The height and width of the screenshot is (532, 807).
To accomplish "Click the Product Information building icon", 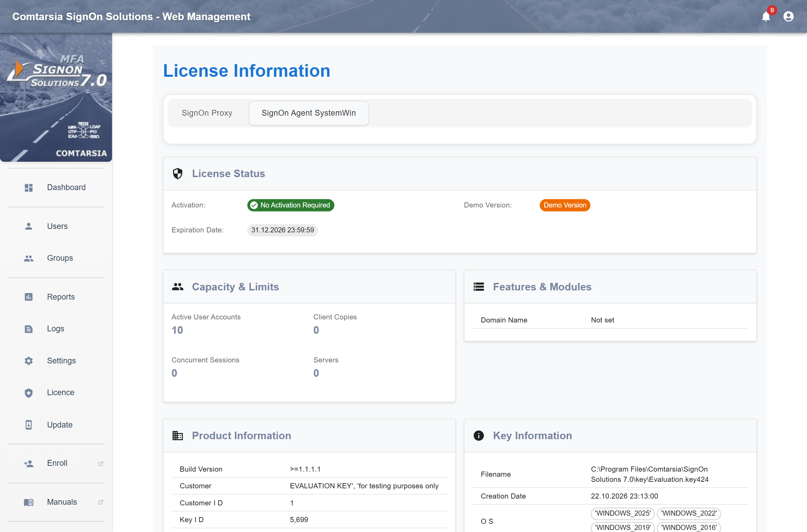I will 178,436.
